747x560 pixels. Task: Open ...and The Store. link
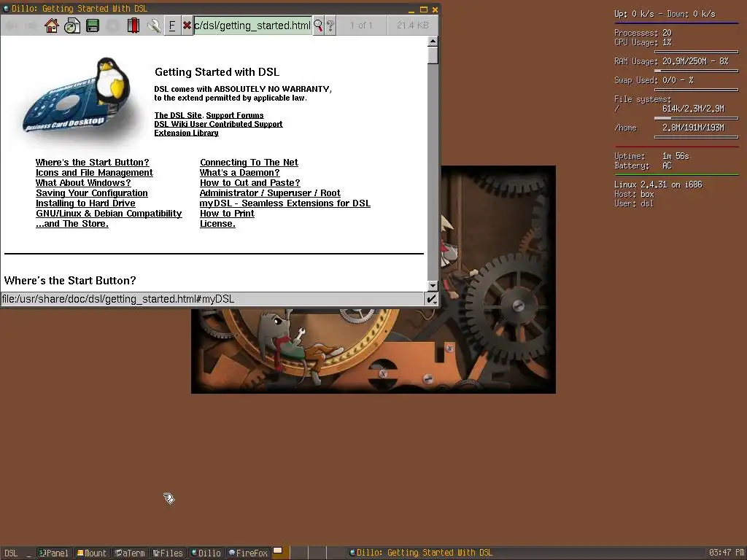pyautogui.click(x=72, y=224)
